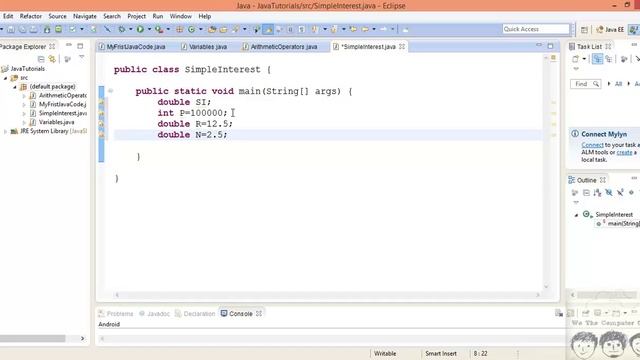Click the Connect link in Mylyn panel

point(592,145)
